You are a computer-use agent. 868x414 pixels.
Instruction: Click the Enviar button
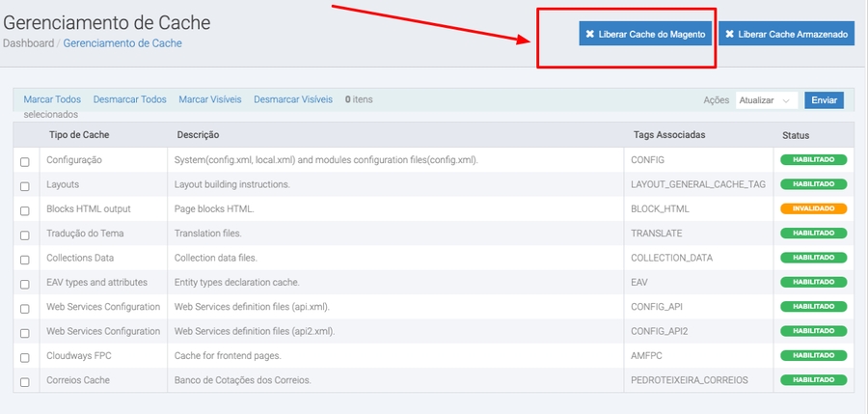[824, 100]
